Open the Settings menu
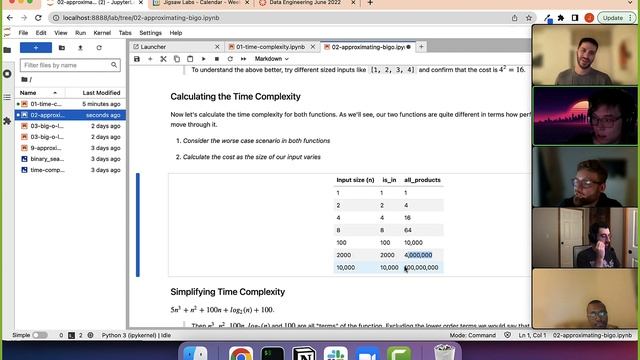The image size is (640, 360). pos(150,33)
